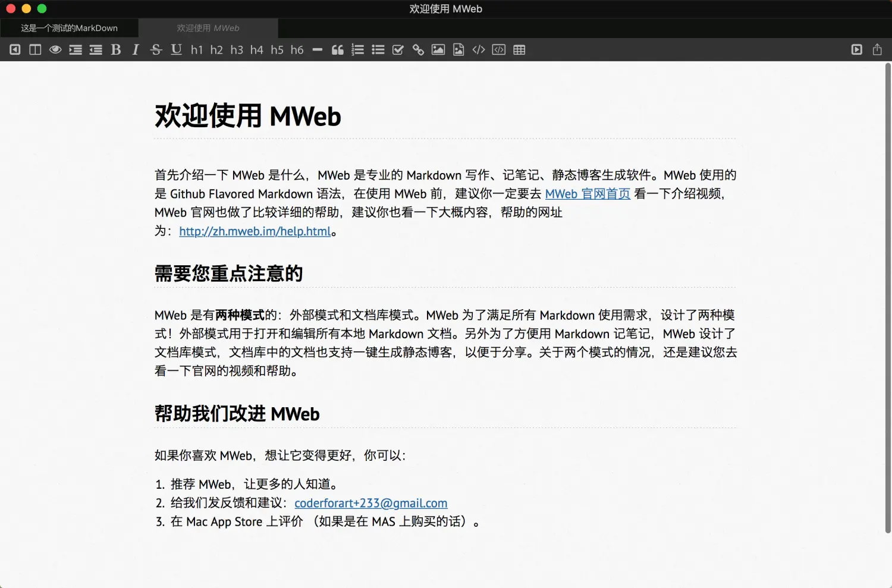The image size is (892, 588).
Task: Insert heading level h6
Action: point(297,50)
